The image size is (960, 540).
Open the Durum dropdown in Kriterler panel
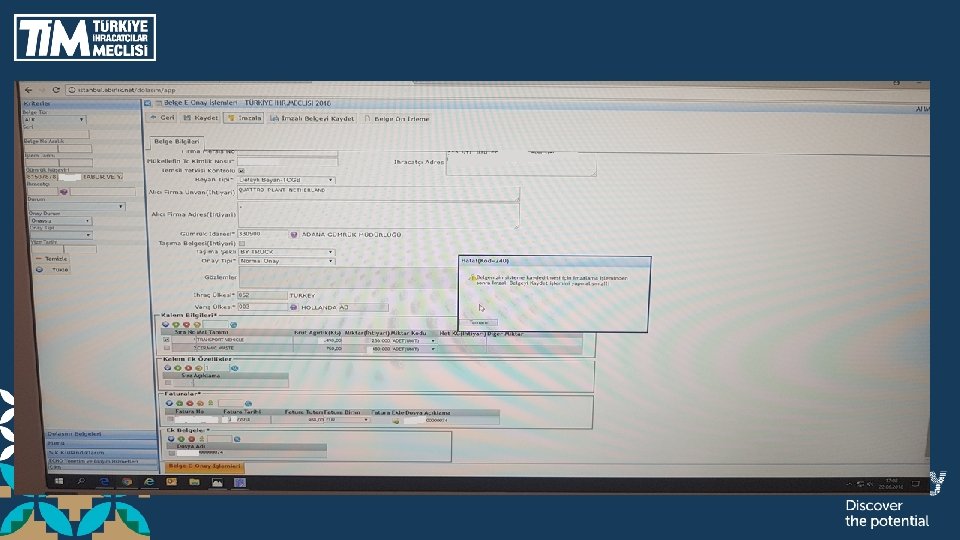(76, 207)
